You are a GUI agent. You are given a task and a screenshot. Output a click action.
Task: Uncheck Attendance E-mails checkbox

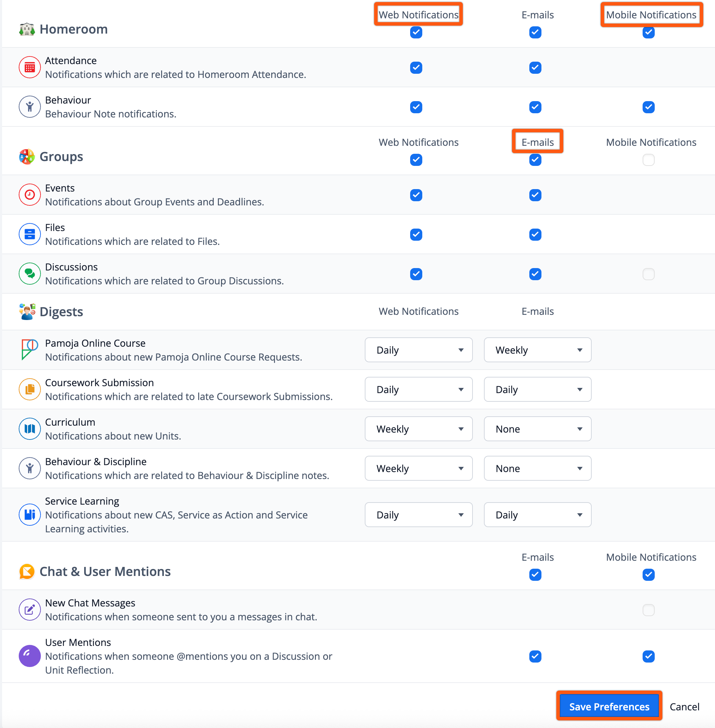[x=535, y=68]
